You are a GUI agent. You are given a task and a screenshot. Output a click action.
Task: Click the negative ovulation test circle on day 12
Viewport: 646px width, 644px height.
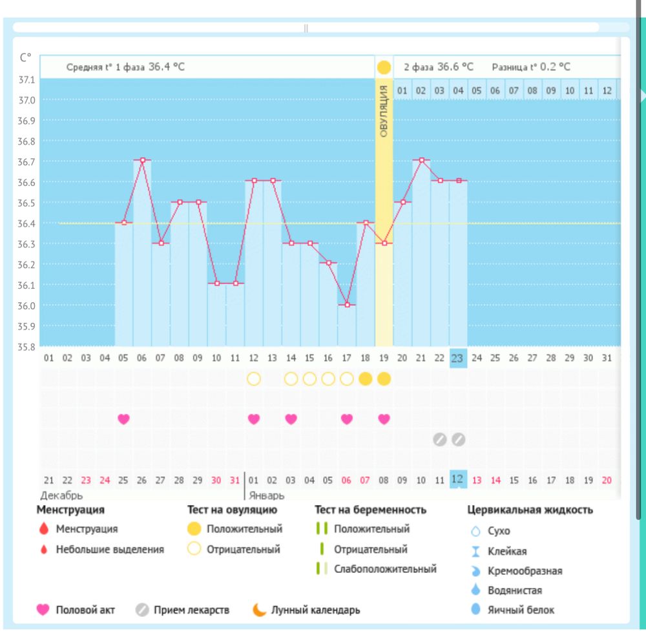pos(254,379)
